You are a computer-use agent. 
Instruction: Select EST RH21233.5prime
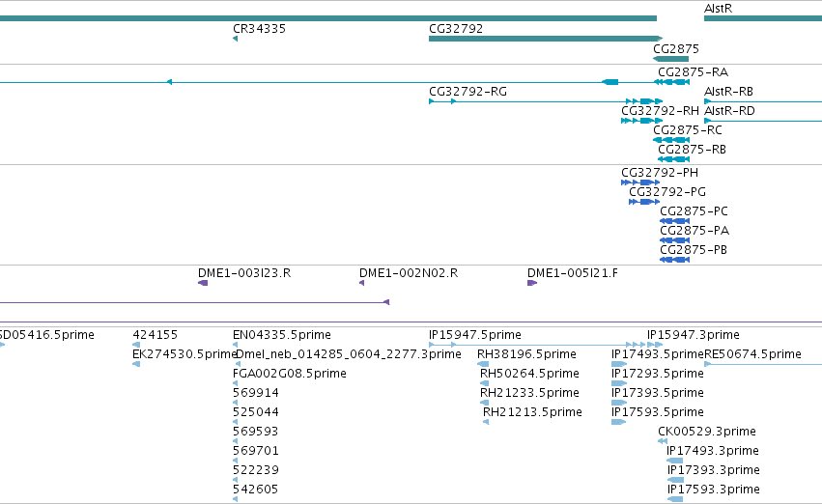pyautogui.click(x=529, y=394)
